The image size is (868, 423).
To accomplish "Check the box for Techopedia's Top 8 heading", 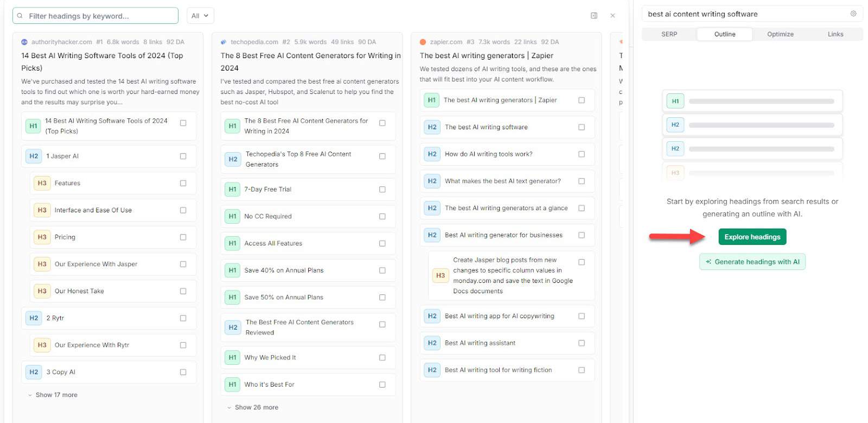I will [382, 156].
